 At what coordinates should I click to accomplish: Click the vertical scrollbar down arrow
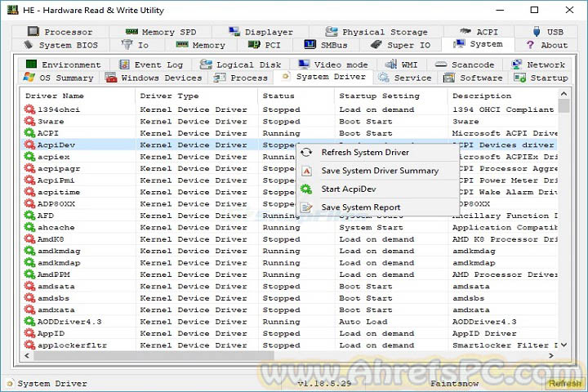(564, 345)
